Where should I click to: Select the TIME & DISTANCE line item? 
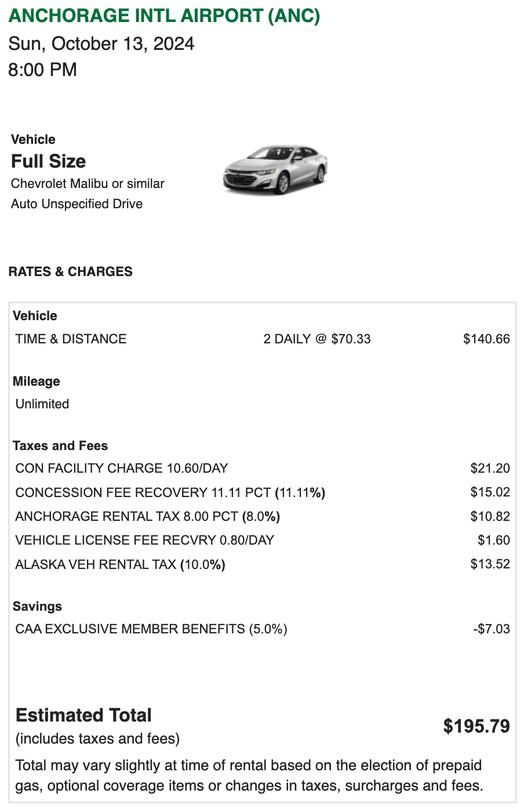[x=71, y=339]
